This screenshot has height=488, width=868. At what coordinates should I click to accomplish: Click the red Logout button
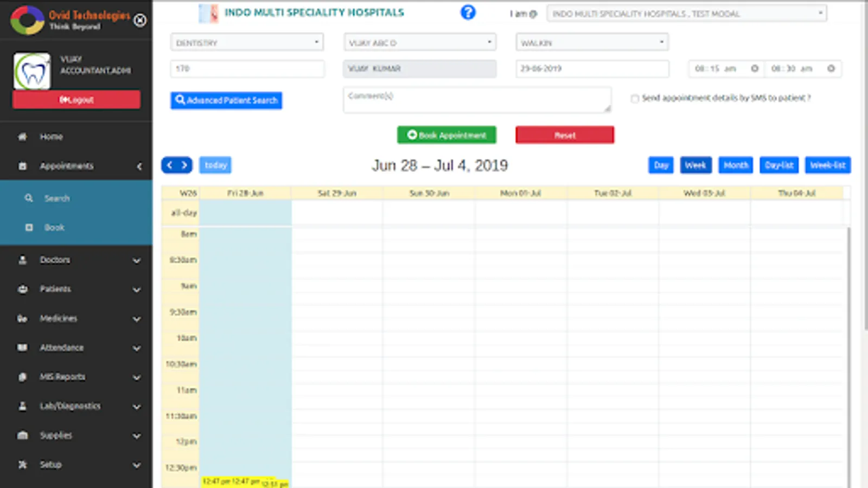[x=76, y=100]
